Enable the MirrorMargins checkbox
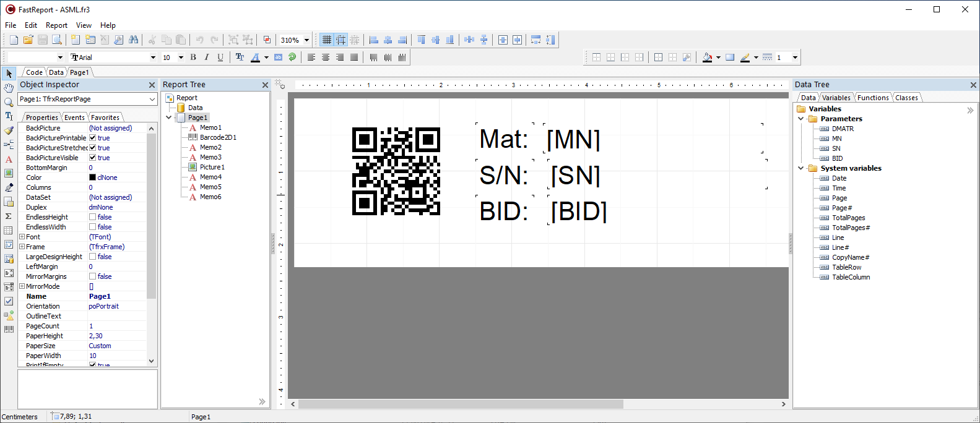980x423 pixels. coord(92,276)
